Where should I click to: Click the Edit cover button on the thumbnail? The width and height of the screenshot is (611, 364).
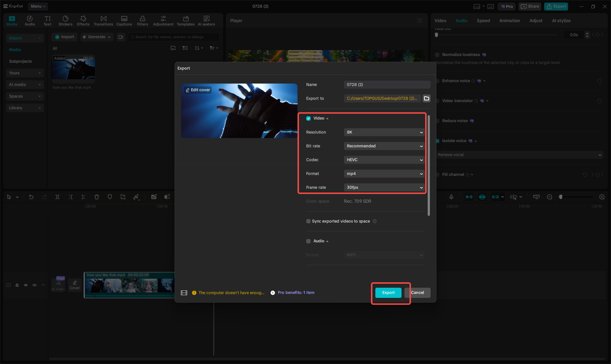(197, 90)
